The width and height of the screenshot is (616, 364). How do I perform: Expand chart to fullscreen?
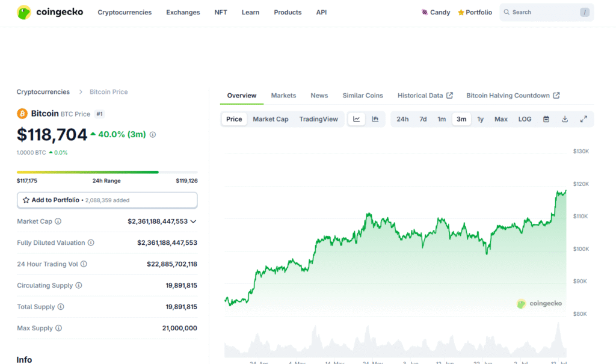(x=584, y=119)
